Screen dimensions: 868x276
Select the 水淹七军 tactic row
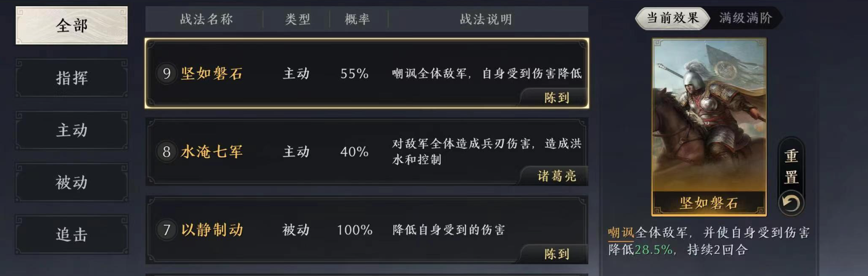[366, 151]
